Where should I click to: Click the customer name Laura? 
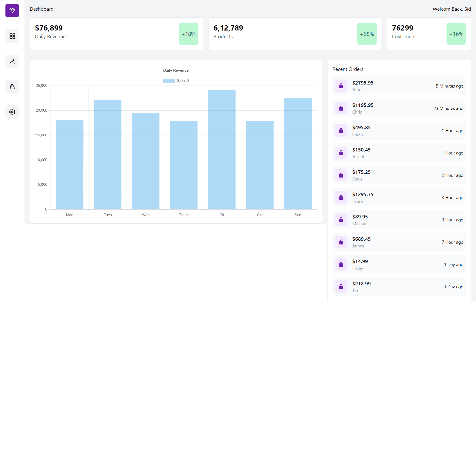point(357,201)
